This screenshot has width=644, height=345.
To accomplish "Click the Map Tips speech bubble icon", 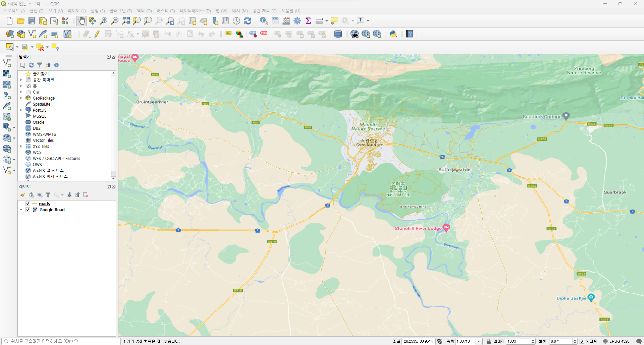I will coord(334,21).
